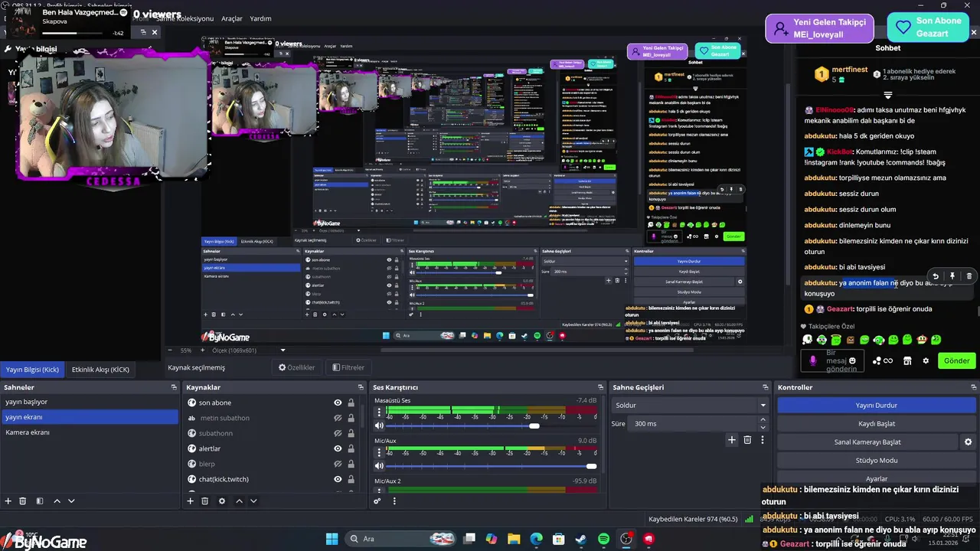Pin the highlighted abdukutu chat message
Viewport: 980px width, 551px height.
click(952, 276)
